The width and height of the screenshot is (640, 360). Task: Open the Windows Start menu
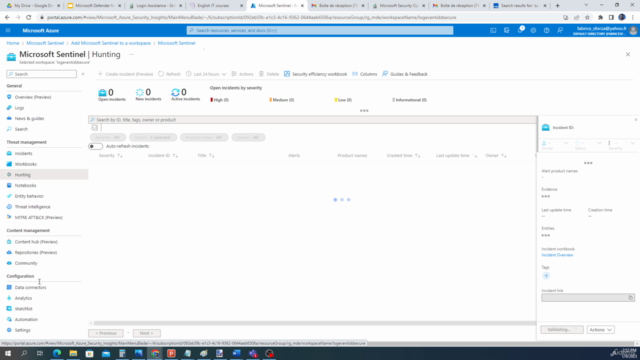point(8,353)
